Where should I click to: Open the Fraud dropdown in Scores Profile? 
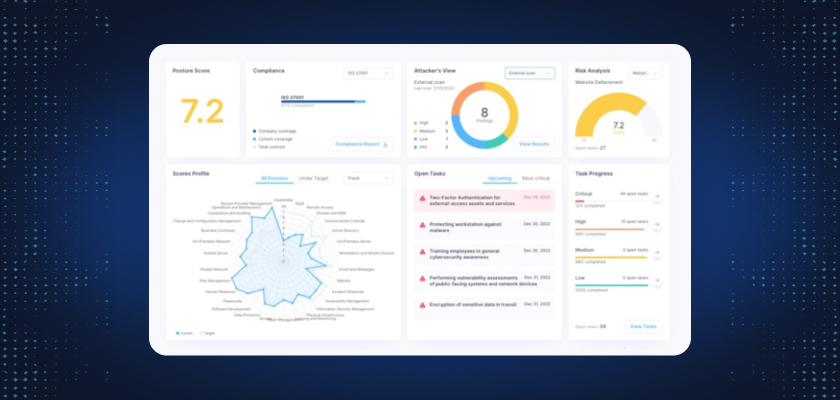pos(368,178)
